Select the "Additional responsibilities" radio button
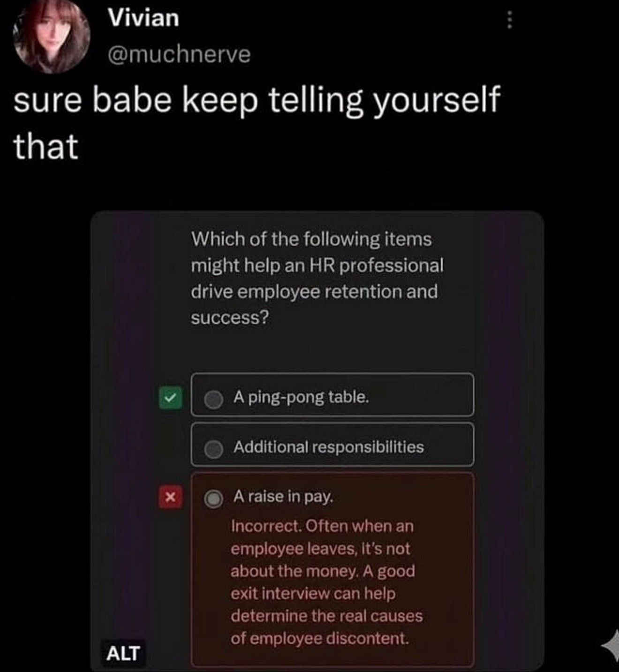Screen dimensions: 619x672 (213, 449)
